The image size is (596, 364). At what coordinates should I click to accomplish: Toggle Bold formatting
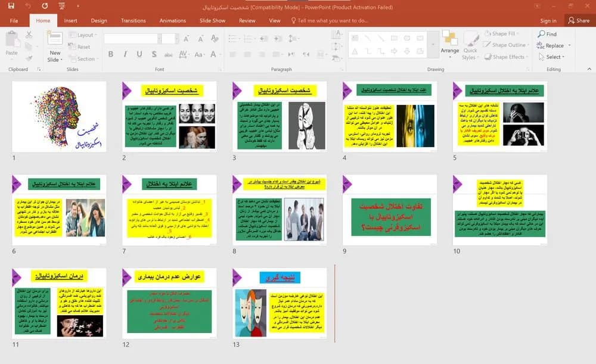[111, 54]
